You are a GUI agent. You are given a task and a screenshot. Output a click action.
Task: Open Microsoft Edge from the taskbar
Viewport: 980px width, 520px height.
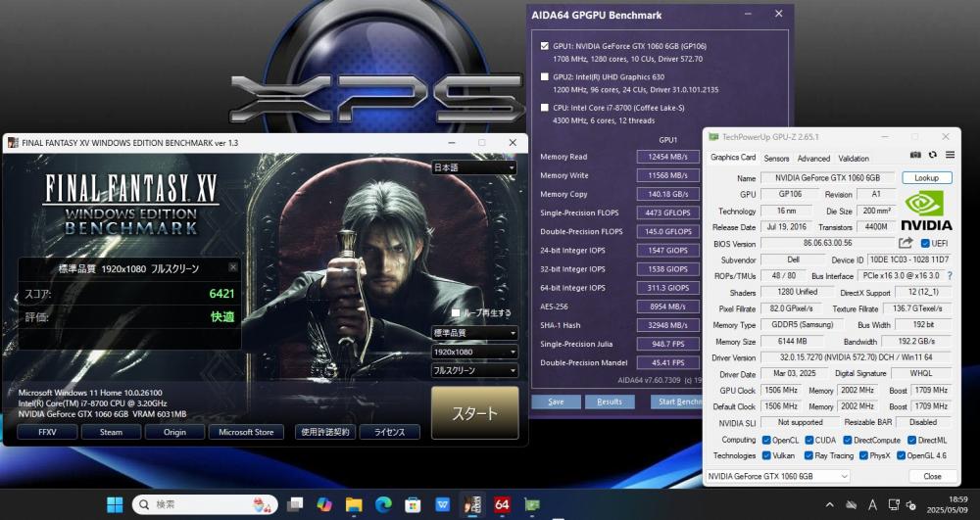click(x=383, y=504)
